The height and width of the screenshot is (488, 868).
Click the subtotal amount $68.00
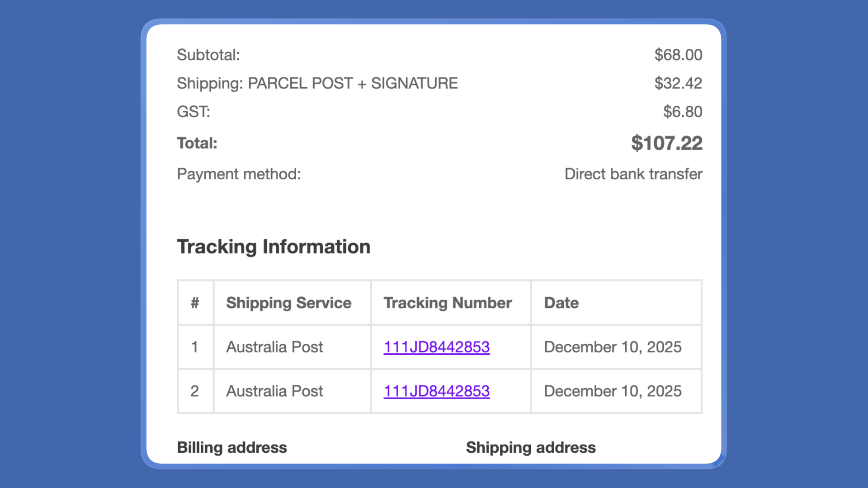(x=678, y=55)
